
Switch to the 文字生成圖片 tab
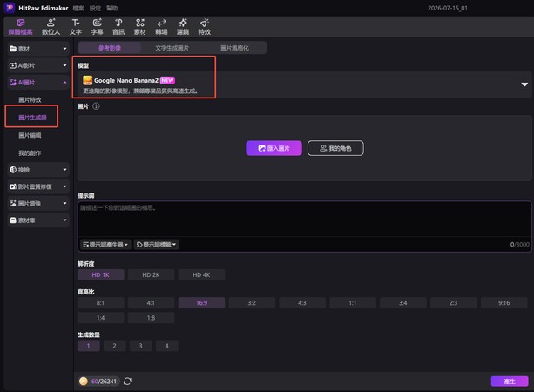coord(172,48)
